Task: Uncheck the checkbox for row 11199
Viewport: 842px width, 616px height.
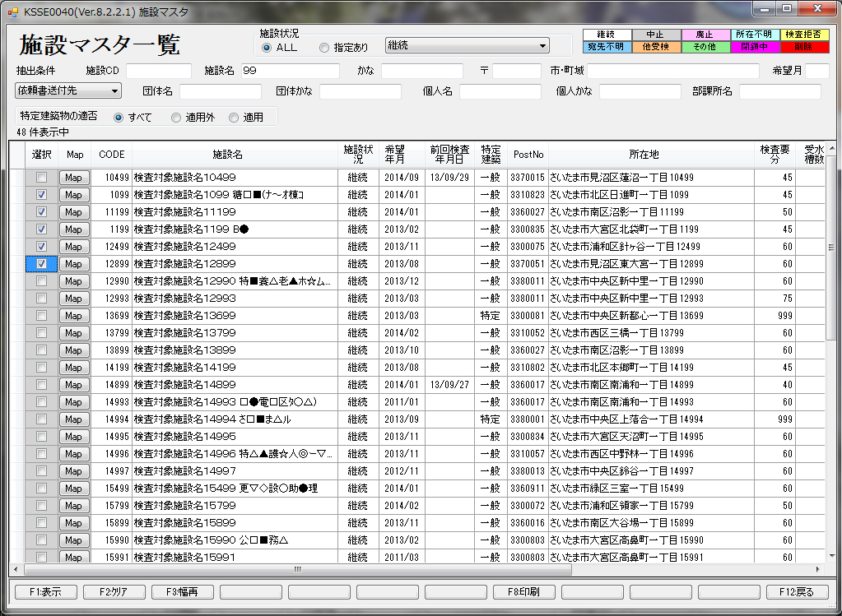Action: pos(41,212)
